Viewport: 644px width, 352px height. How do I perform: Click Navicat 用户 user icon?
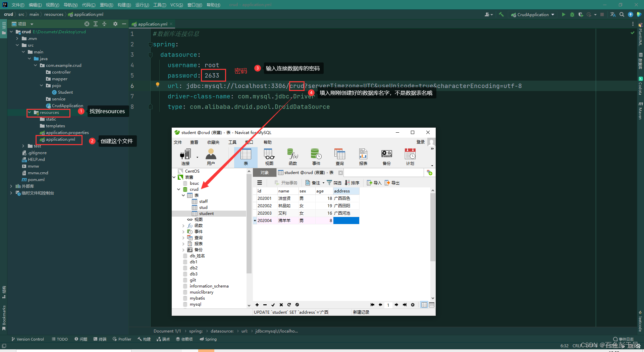pos(211,157)
